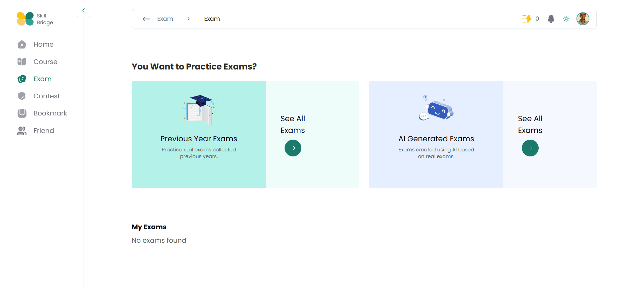The height and width of the screenshot is (289, 644).
Task: Click the Skill Bridge logo
Action: pyautogui.click(x=35, y=19)
